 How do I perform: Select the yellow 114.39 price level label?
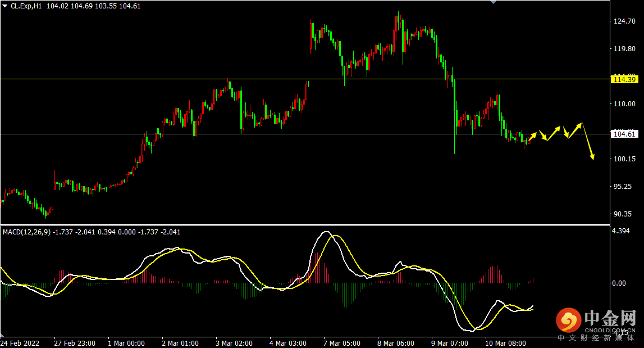[624, 79]
